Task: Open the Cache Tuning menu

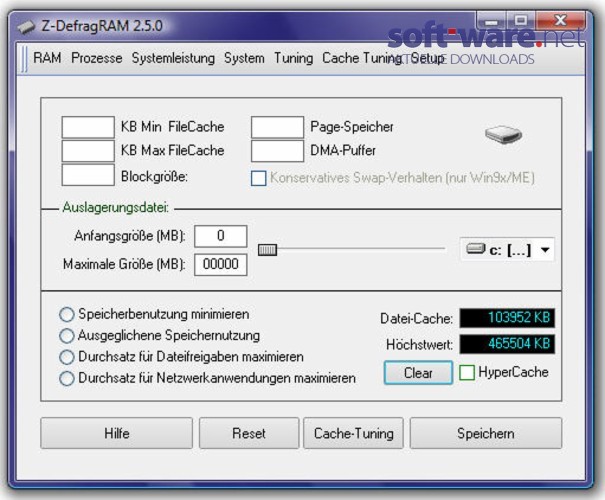Action: coord(362,58)
